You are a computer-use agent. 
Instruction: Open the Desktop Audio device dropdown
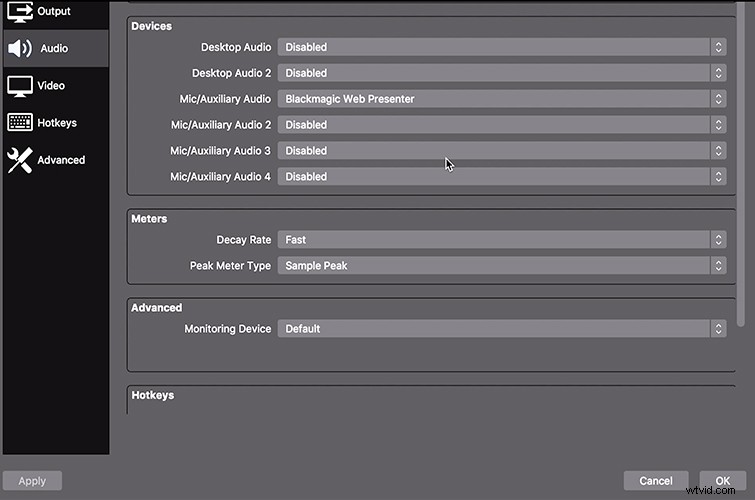click(502, 47)
